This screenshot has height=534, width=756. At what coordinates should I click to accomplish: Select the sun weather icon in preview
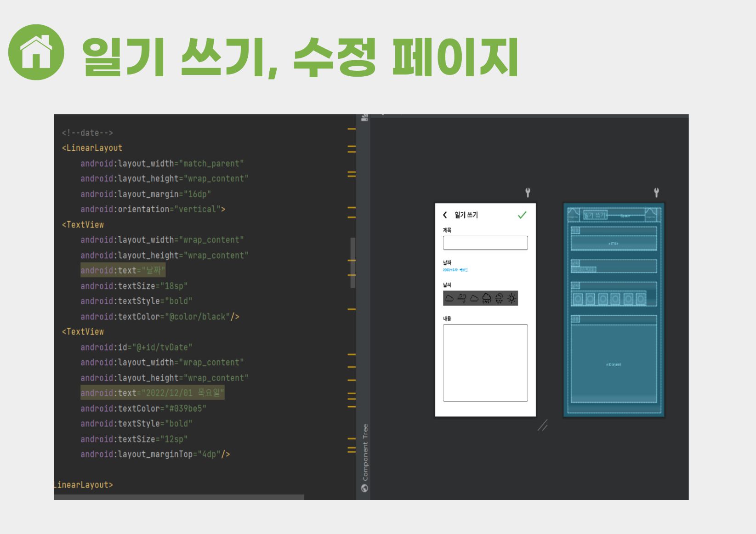[x=512, y=298]
